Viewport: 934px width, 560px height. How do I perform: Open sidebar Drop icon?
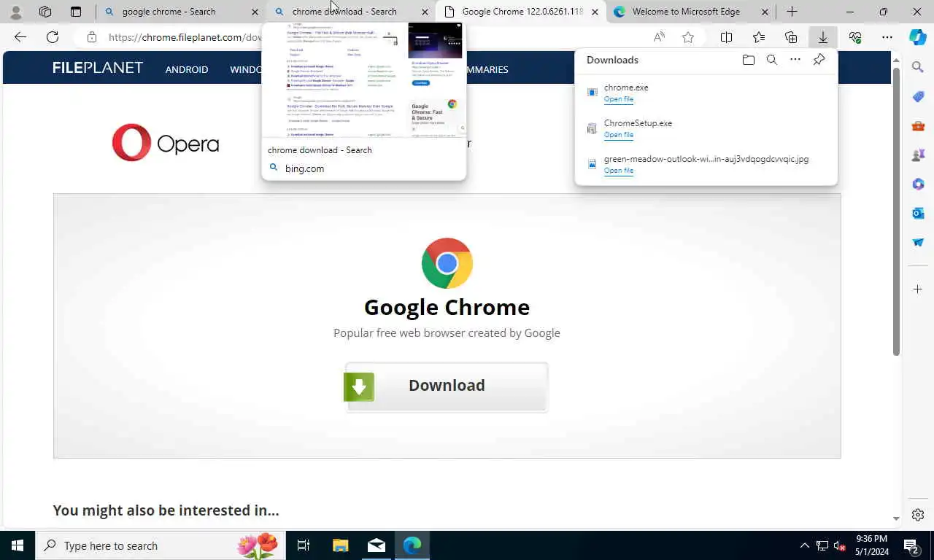[x=918, y=243]
